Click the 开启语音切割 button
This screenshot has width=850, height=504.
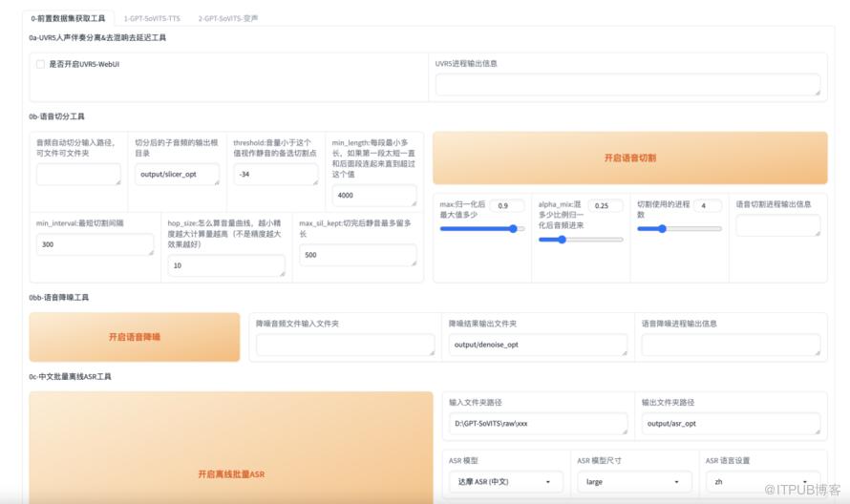(629, 158)
